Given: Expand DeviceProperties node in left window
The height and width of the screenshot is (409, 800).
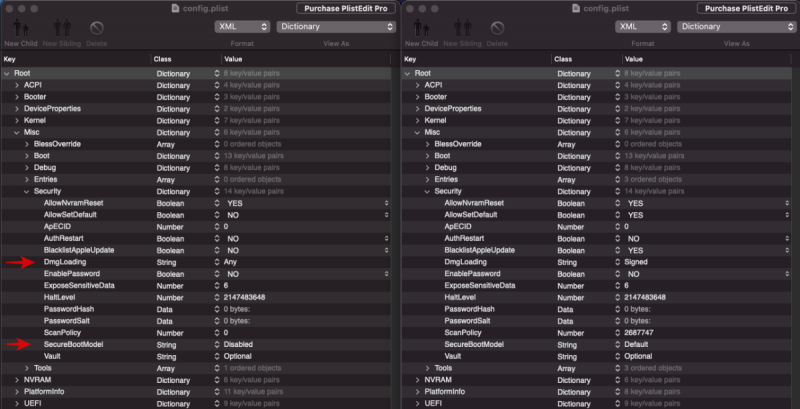Looking at the screenshot, I should coord(16,109).
